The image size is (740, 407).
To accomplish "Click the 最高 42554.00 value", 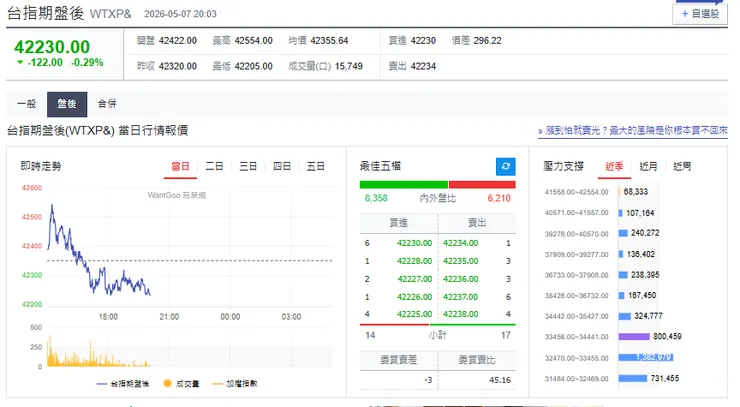I will point(253,41).
